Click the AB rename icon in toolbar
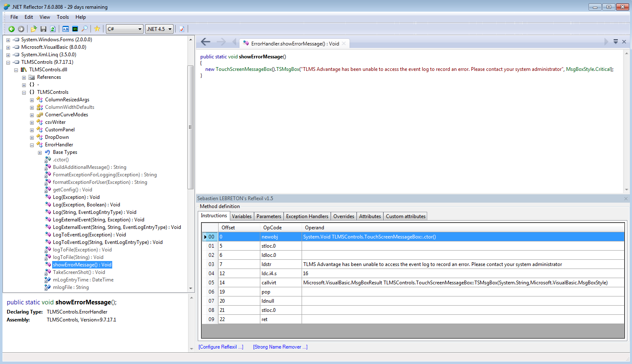632x364 pixels. (x=65, y=29)
